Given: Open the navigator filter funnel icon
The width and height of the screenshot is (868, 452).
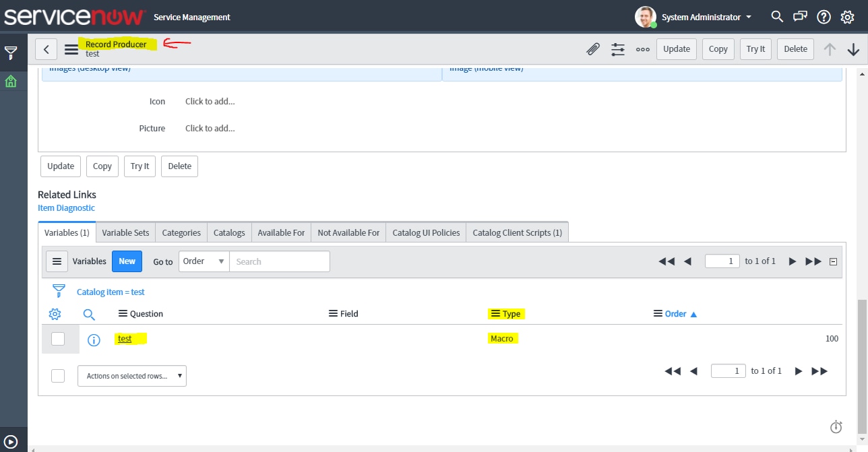Looking at the screenshot, I should tap(11, 53).
